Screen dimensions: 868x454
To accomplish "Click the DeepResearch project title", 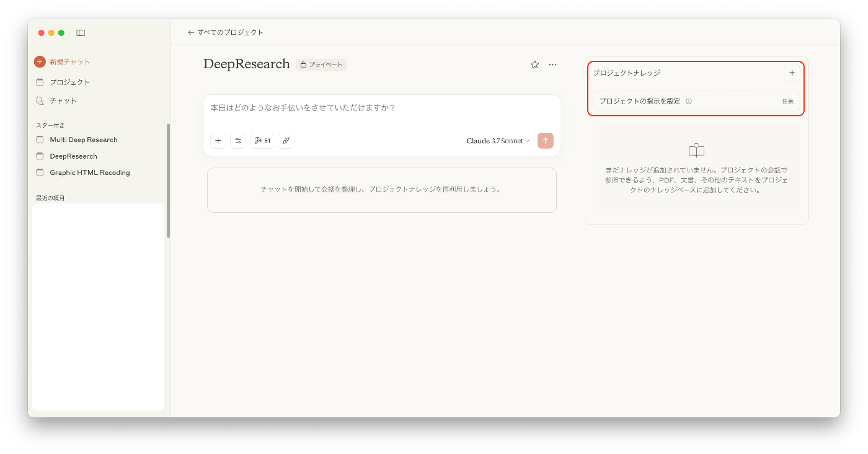I will click(247, 64).
